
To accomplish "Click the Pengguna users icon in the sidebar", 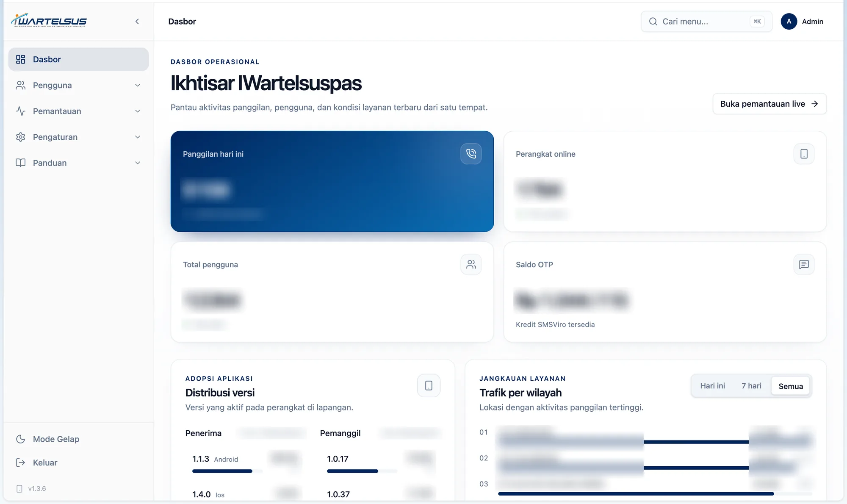I will [20, 85].
